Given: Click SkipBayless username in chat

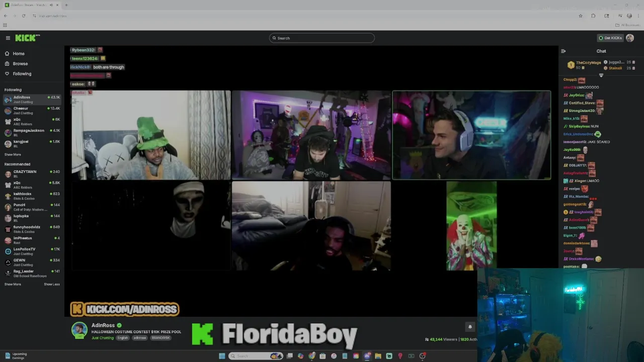Looking at the screenshot, I should tap(579, 126).
